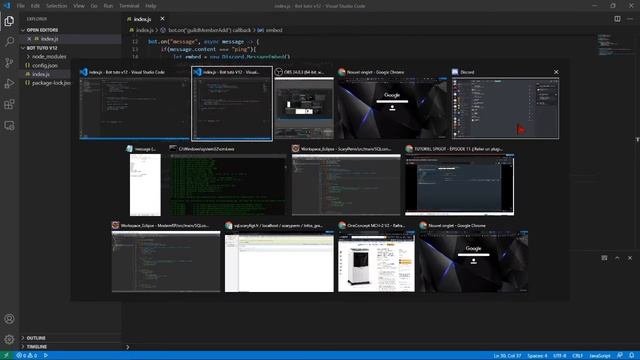
Task: Collapse the BOT TUTO V12 folder section
Action: tap(42, 48)
